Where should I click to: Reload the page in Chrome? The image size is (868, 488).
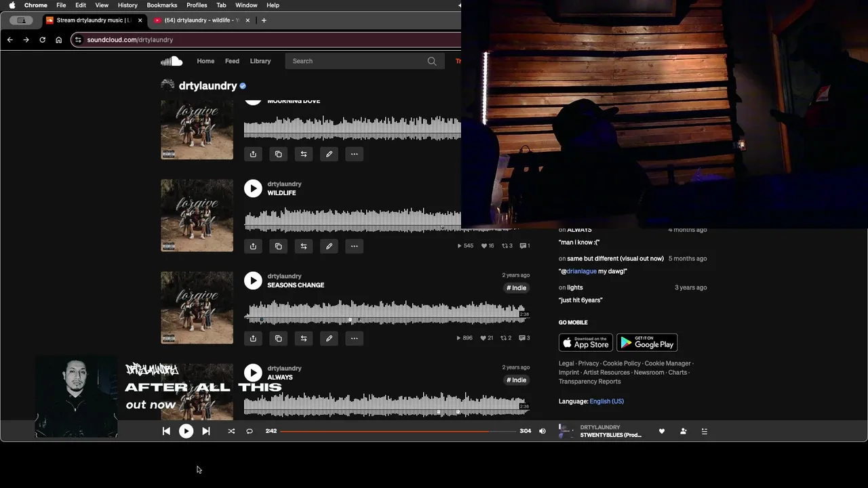[x=42, y=40]
